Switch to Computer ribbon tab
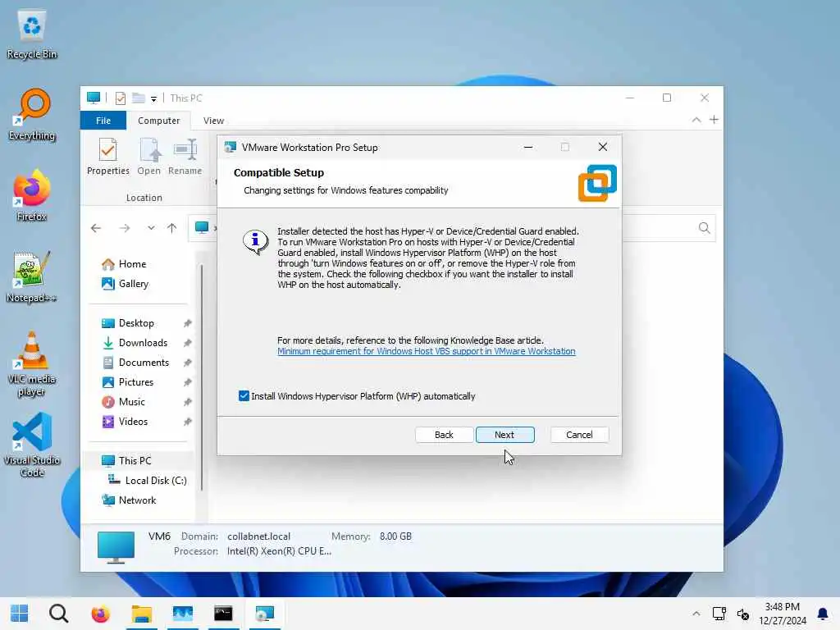The width and height of the screenshot is (840, 630). point(158,121)
